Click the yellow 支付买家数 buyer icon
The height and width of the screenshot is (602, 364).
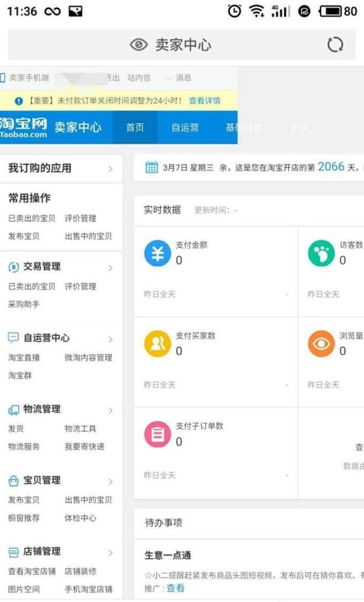click(157, 344)
